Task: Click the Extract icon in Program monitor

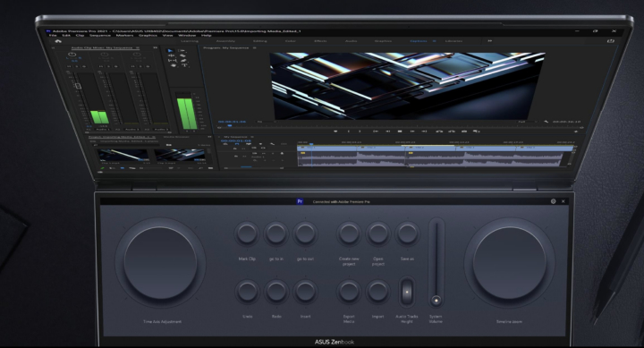Action: coord(452,132)
